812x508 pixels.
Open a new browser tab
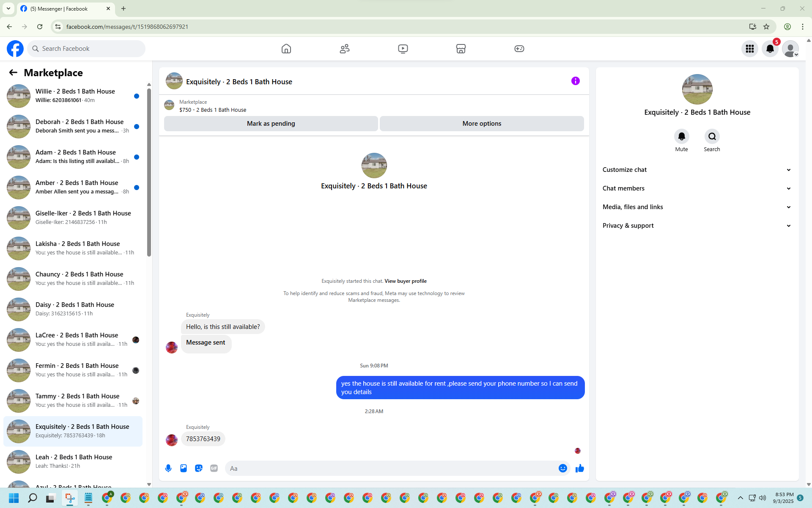click(x=123, y=8)
